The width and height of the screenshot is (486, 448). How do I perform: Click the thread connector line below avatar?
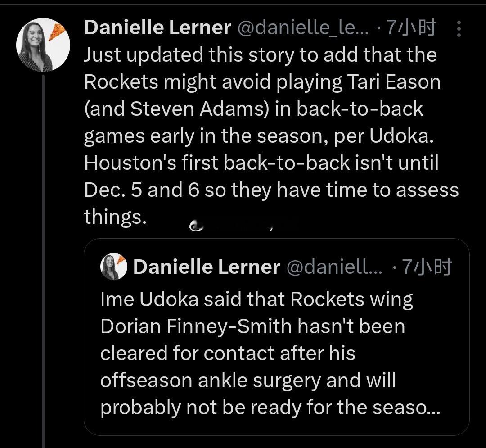coord(43,261)
